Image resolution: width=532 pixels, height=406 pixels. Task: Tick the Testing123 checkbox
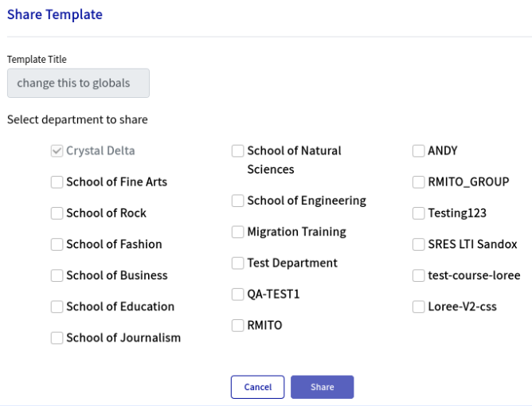click(419, 213)
